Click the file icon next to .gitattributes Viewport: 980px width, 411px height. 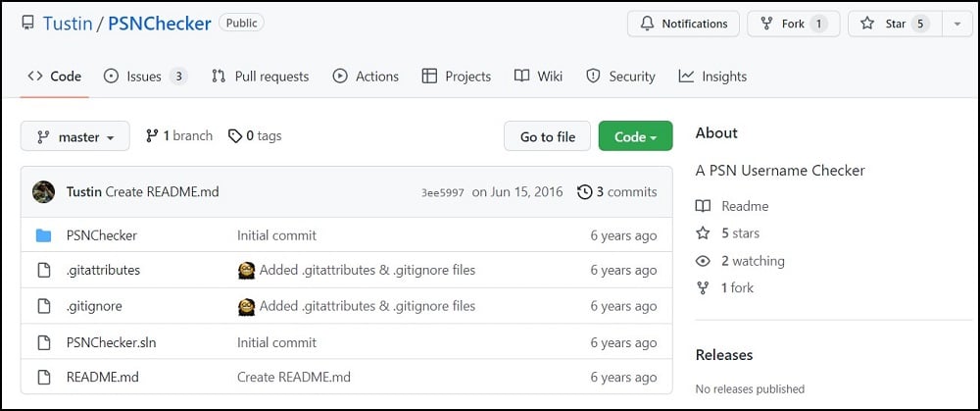[43, 271]
